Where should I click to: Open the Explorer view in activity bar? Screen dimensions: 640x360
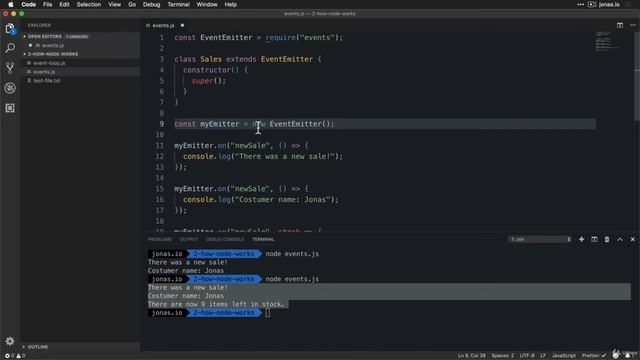click(10, 29)
